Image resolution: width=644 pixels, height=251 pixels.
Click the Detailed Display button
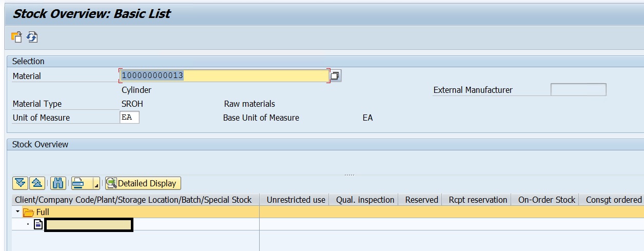point(143,183)
